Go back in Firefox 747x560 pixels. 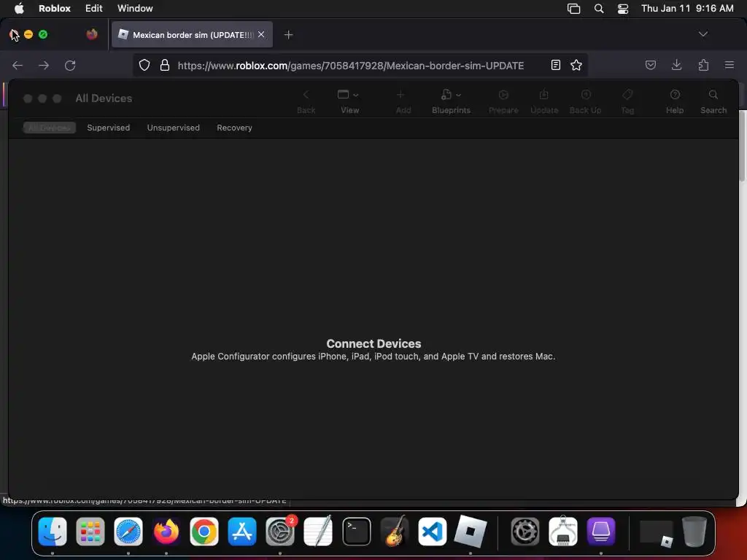click(18, 65)
